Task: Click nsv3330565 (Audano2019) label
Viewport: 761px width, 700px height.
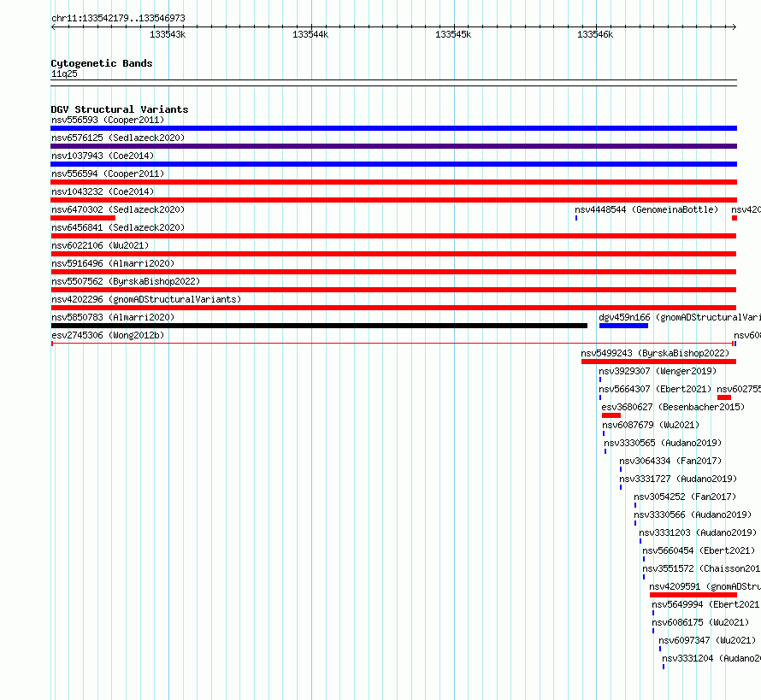Action: (x=663, y=443)
